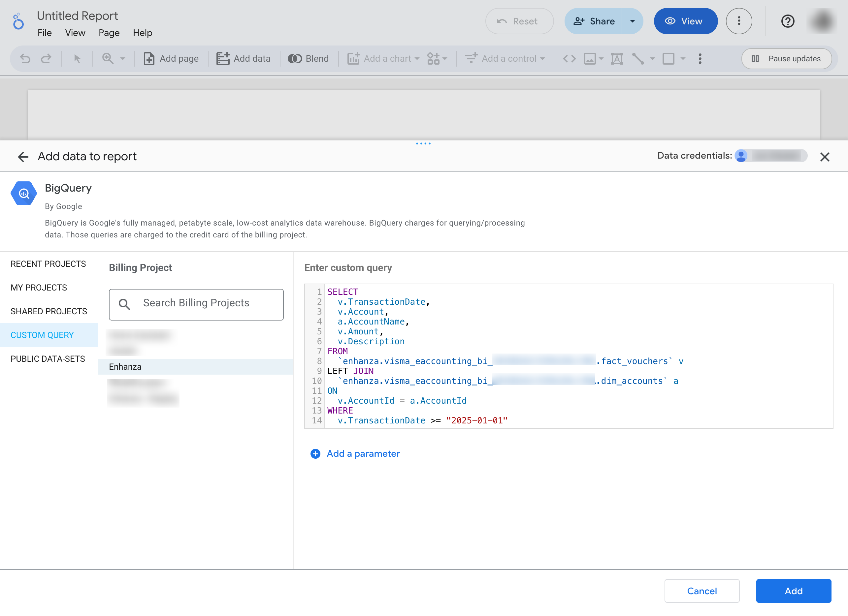
Task: Open the Share dropdown arrow
Action: pyautogui.click(x=632, y=21)
